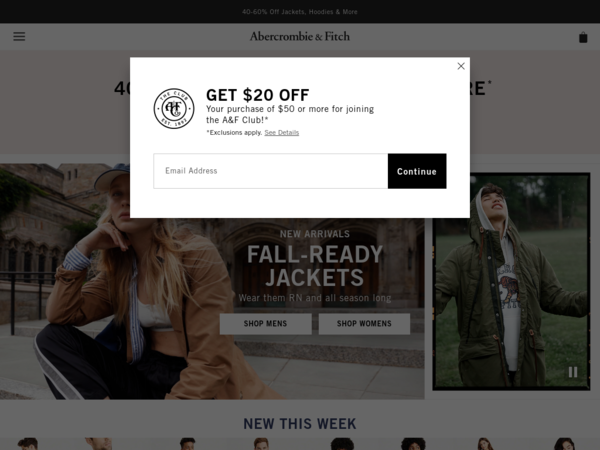Click the Abercrombie & Fitch logo
Viewport: 600px width, 450px height.
tap(300, 36)
